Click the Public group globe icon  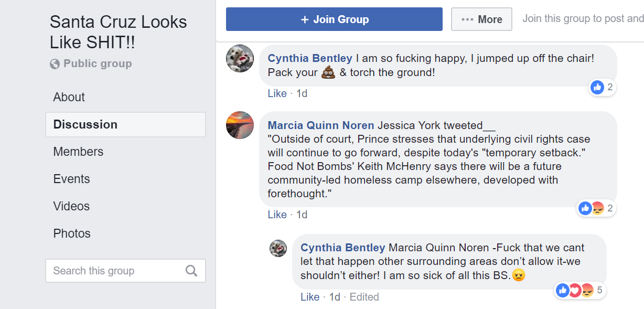point(55,64)
